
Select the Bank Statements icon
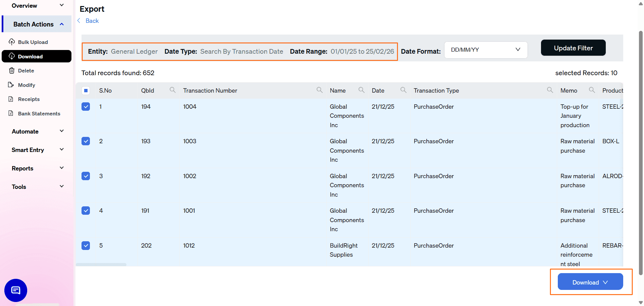[12, 113]
